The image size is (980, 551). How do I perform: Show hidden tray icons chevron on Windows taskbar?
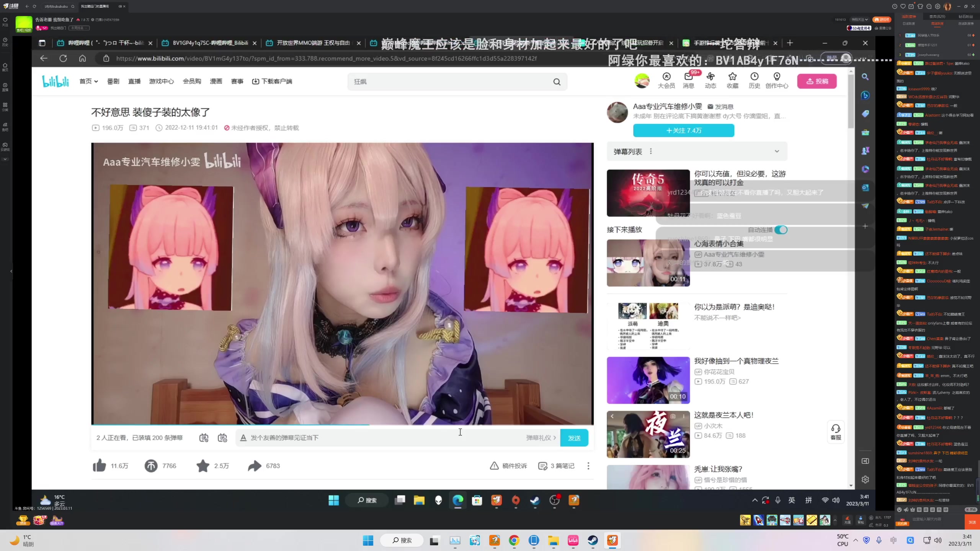[856, 540]
